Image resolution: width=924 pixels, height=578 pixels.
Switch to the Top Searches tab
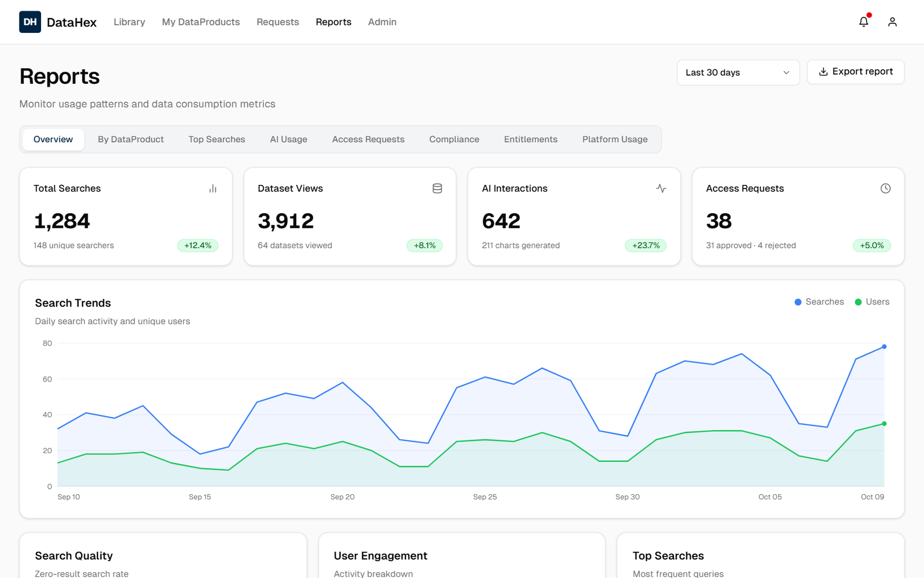click(x=217, y=139)
